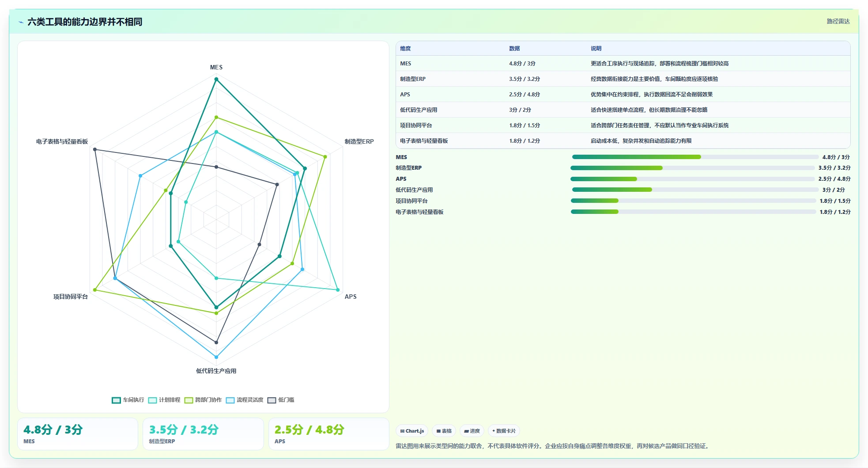
Task: Click the 1.8分 / 1.2分 value beside last progress bar
Action: click(835, 212)
